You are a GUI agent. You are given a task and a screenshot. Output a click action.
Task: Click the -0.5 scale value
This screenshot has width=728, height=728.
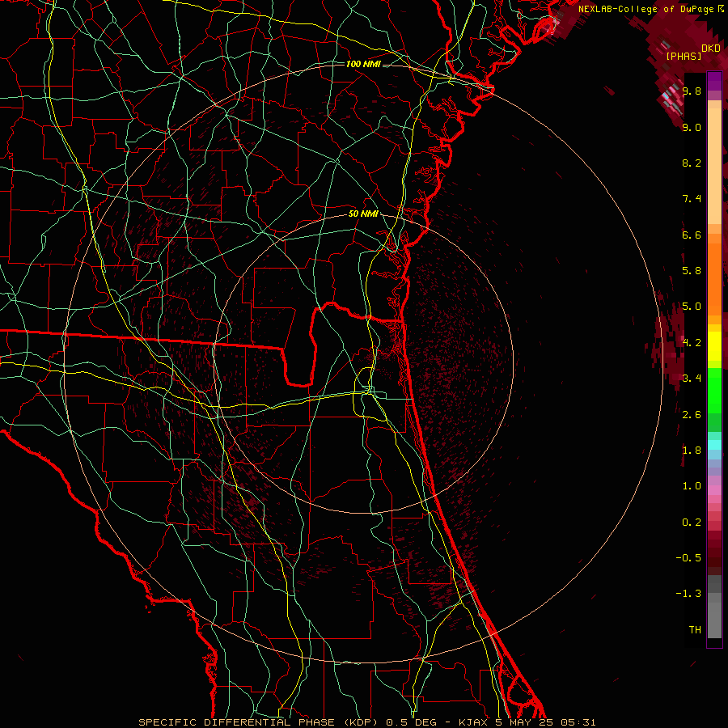pos(688,558)
